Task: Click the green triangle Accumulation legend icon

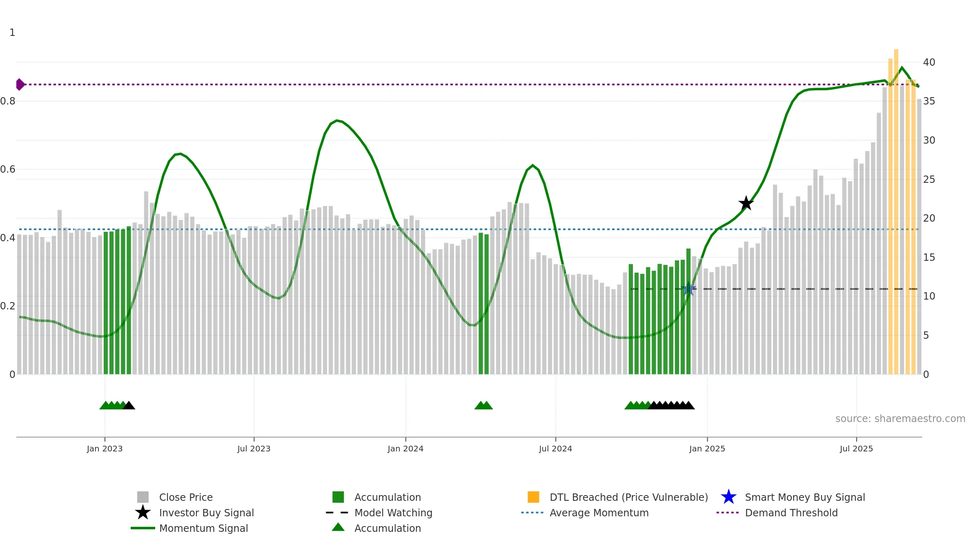Action: pos(338,527)
